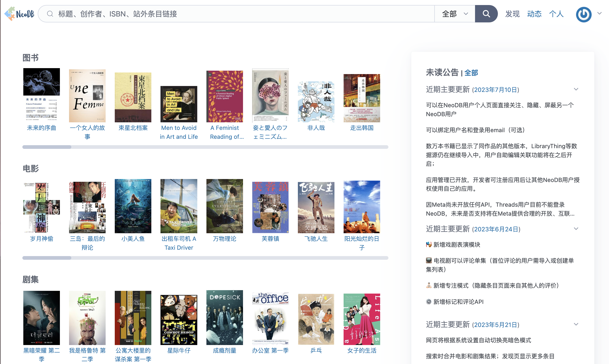Open 飞驰人生 movie poster
This screenshot has width=609, height=364.
(x=316, y=207)
